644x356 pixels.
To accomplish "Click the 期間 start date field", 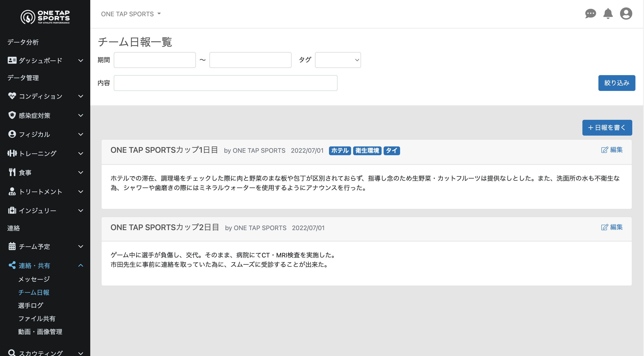I will click(155, 60).
